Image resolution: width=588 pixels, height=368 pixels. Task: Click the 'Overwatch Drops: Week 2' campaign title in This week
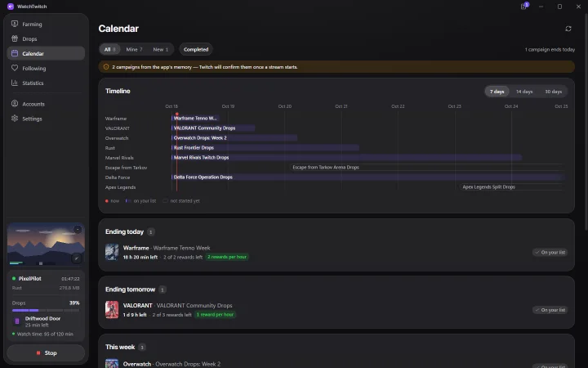click(188, 364)
